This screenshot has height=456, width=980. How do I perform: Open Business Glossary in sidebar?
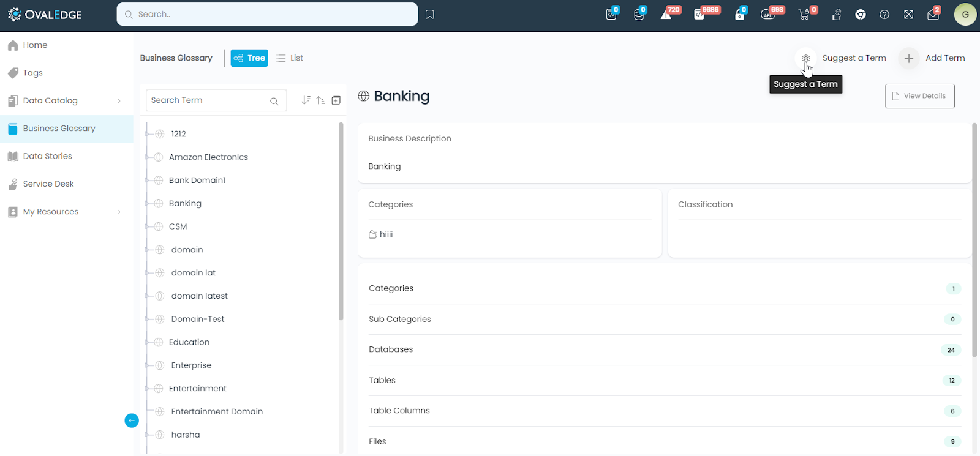[x=67, y=129]
